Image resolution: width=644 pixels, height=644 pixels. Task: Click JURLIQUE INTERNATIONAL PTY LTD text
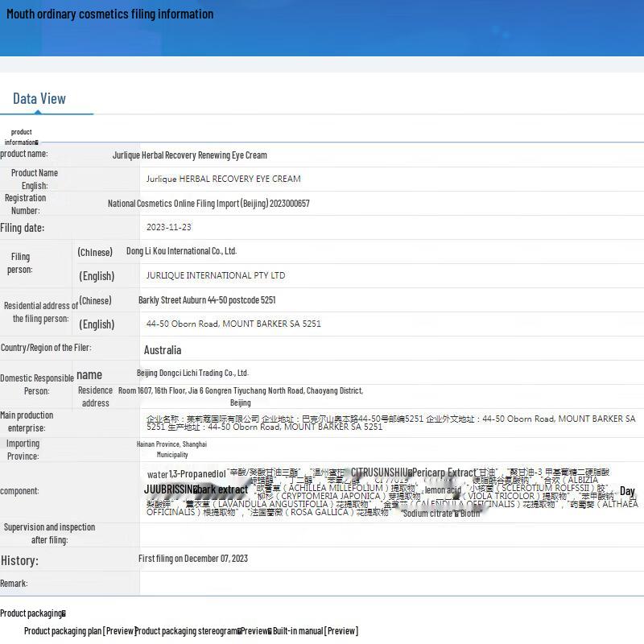216,275
